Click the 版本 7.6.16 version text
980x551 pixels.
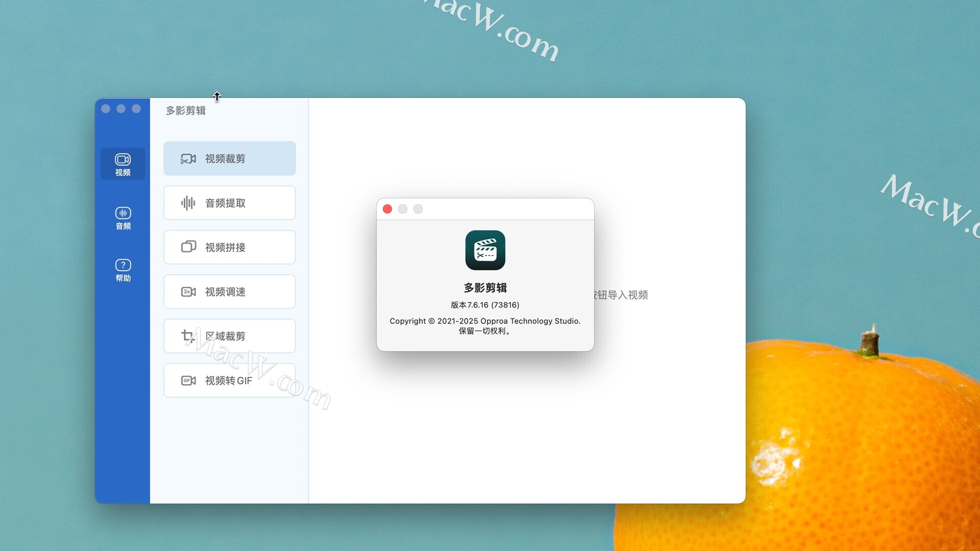485,305
